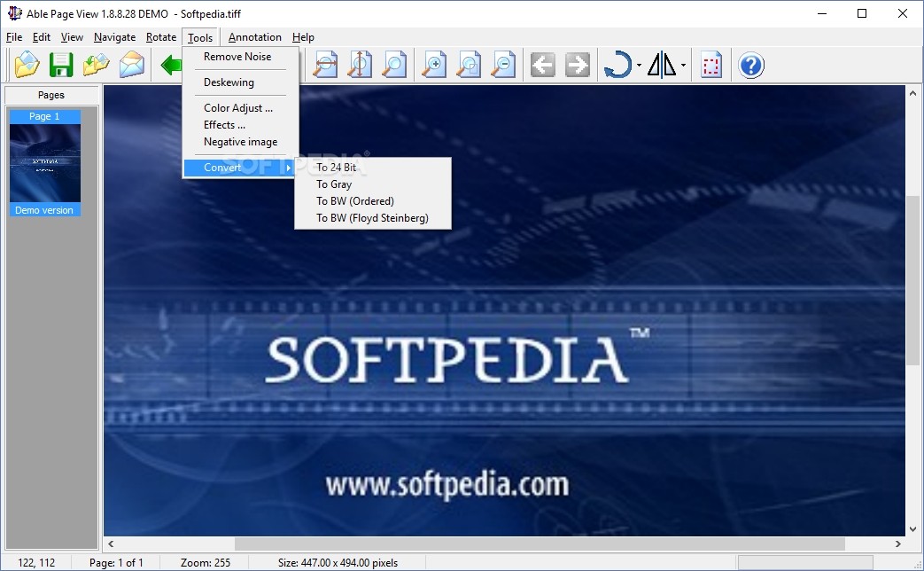Viewport: 924px width, 571px height.
Task: Click the red dashed selection icon
Action: click(711, 65)
